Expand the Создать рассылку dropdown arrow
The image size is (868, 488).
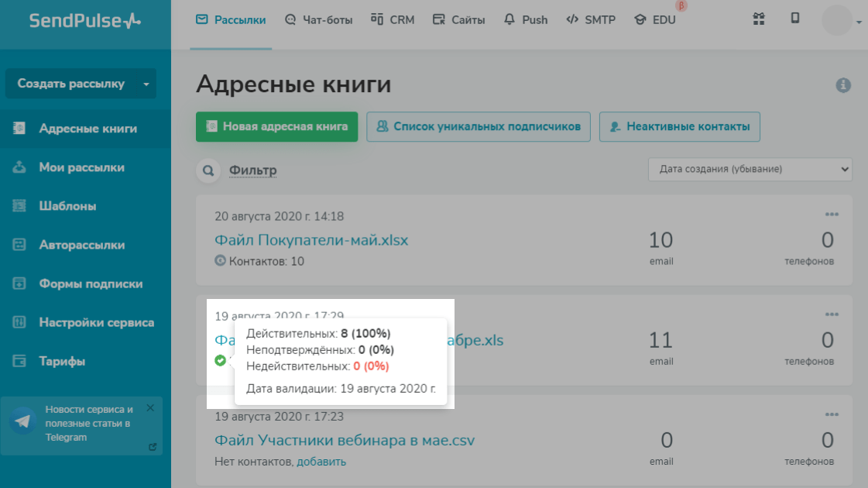click(x=146, y=84)
